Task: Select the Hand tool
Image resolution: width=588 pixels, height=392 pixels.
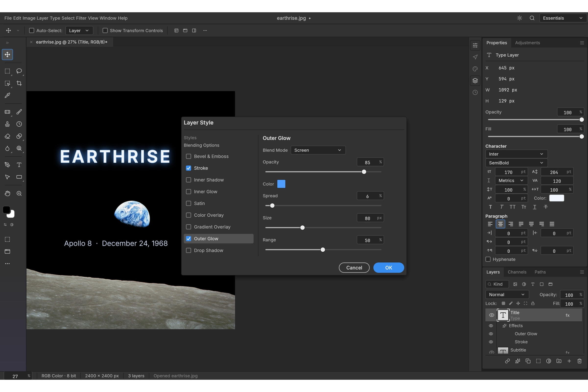Action: pos(8,194)
